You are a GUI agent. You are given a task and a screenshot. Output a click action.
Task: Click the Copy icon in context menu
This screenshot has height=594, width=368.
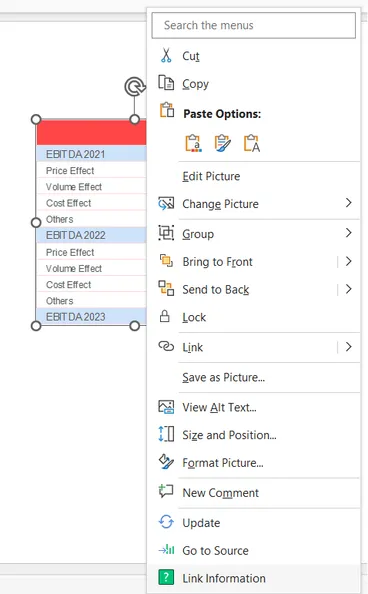coord(166,83)
